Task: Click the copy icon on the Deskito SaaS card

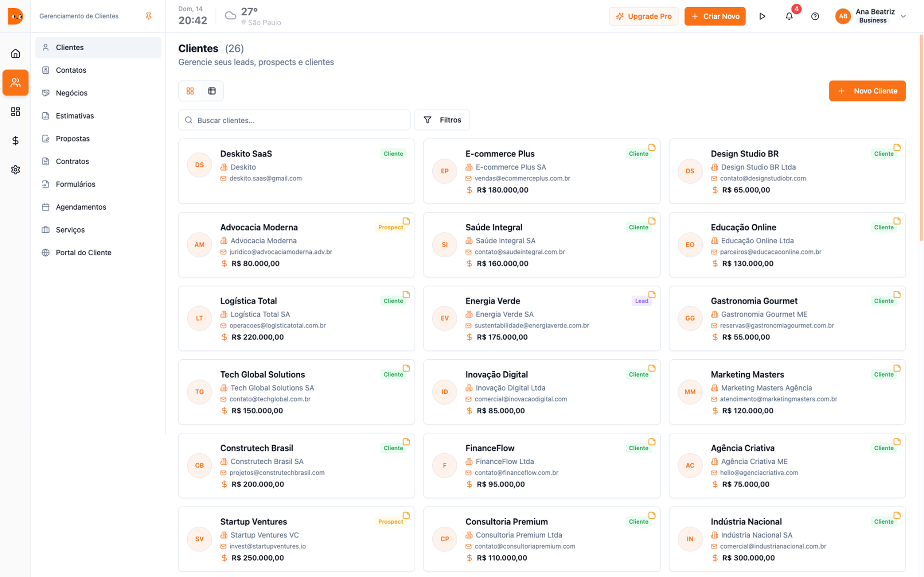Action: [408, 147]
